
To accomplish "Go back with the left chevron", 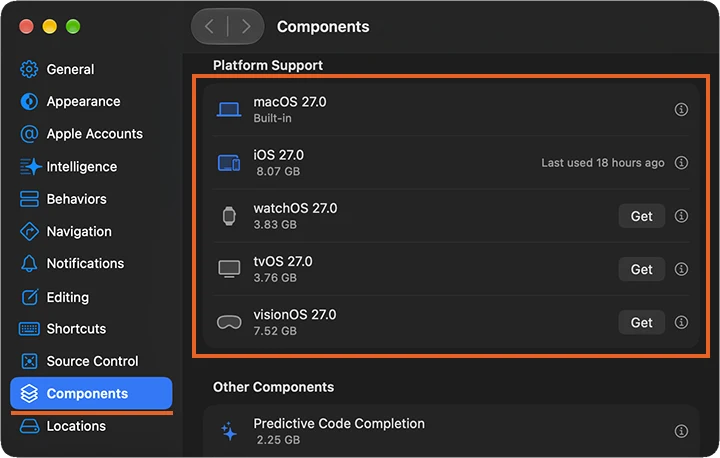I will point(209,27).
